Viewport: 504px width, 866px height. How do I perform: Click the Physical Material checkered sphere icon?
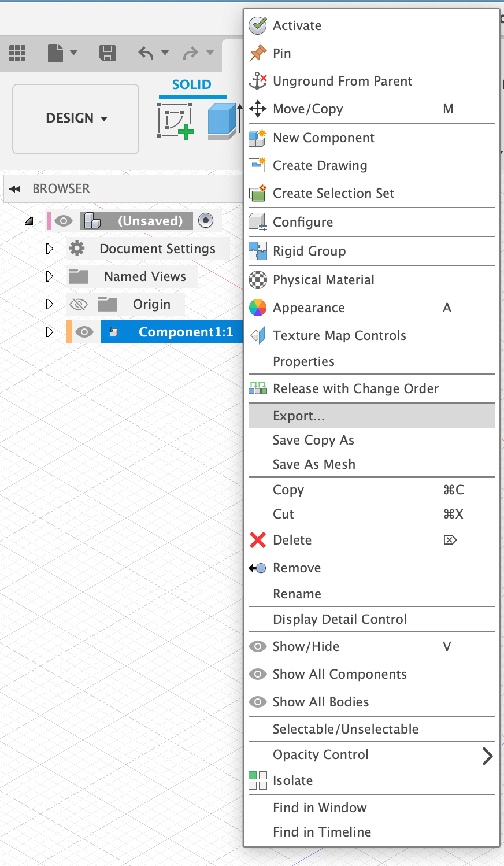[x=258, y=280]
